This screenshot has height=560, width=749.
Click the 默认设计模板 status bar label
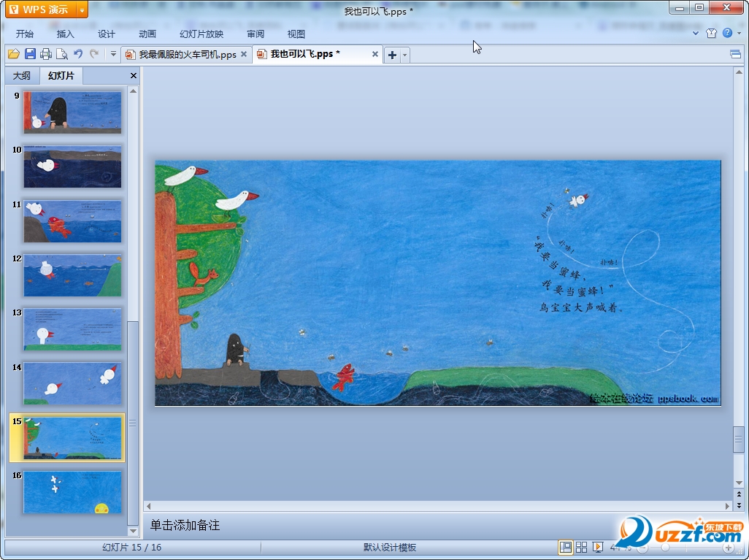click(390, 547)
